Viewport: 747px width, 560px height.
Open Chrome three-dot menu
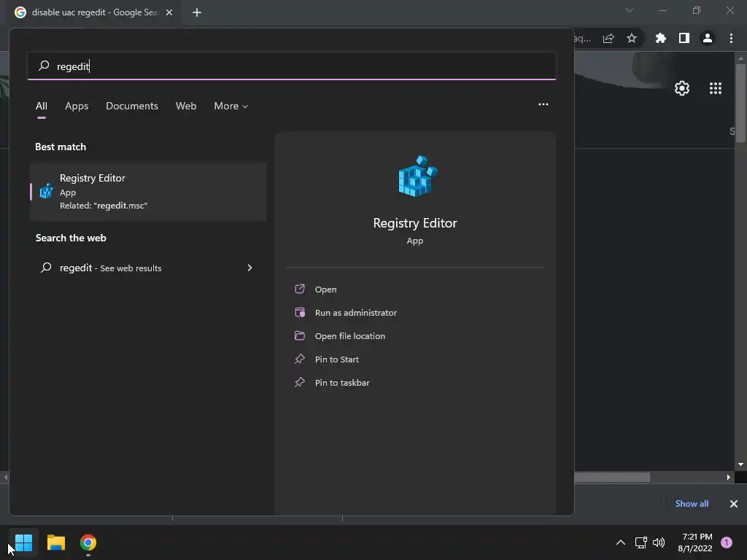(x=731, y=38)
